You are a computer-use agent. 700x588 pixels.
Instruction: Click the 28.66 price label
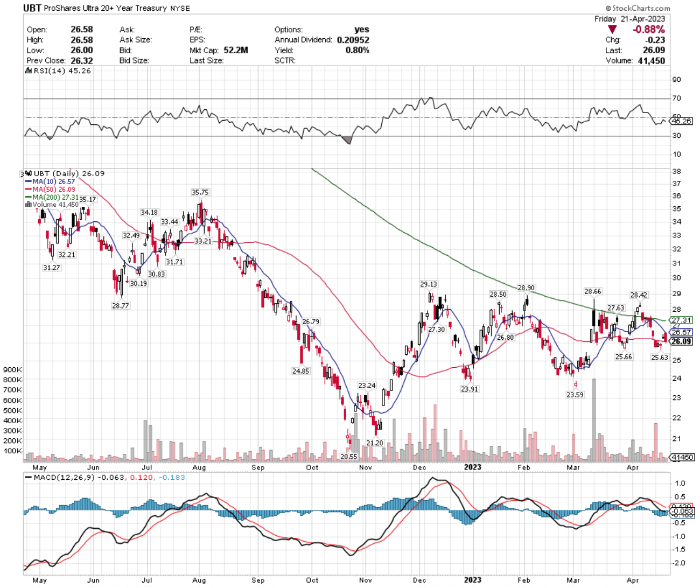[593, 291]
